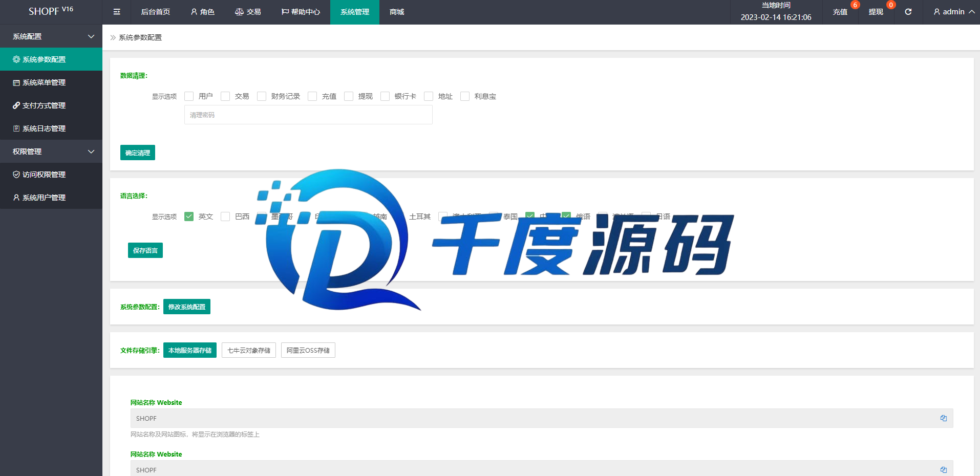Check the 用户 data cleanup checkbox
Screen dimensions: 980x476
[189, 96]
